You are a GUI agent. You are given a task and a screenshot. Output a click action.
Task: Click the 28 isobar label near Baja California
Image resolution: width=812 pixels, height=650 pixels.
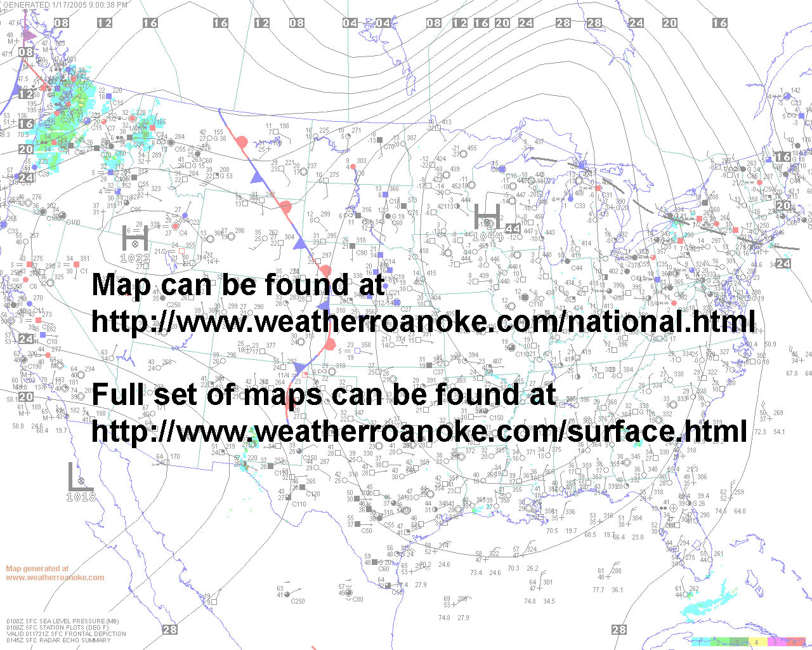click(169, 630)
